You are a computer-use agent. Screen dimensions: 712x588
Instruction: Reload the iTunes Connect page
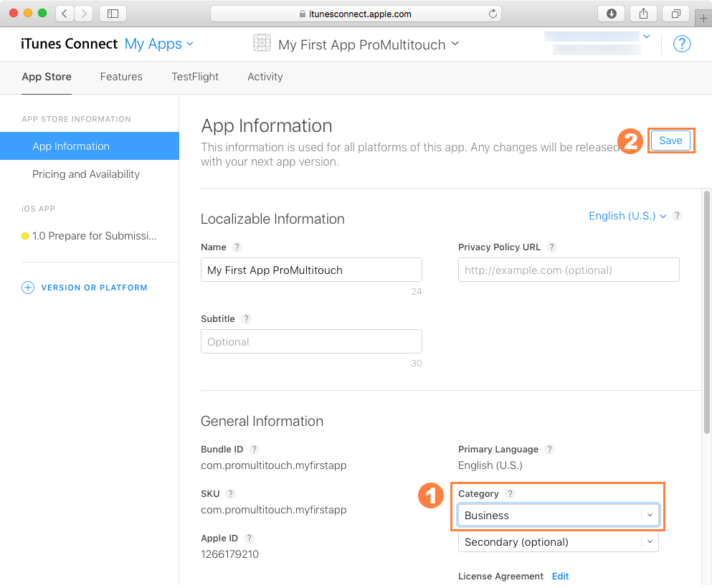pos(493,14)
